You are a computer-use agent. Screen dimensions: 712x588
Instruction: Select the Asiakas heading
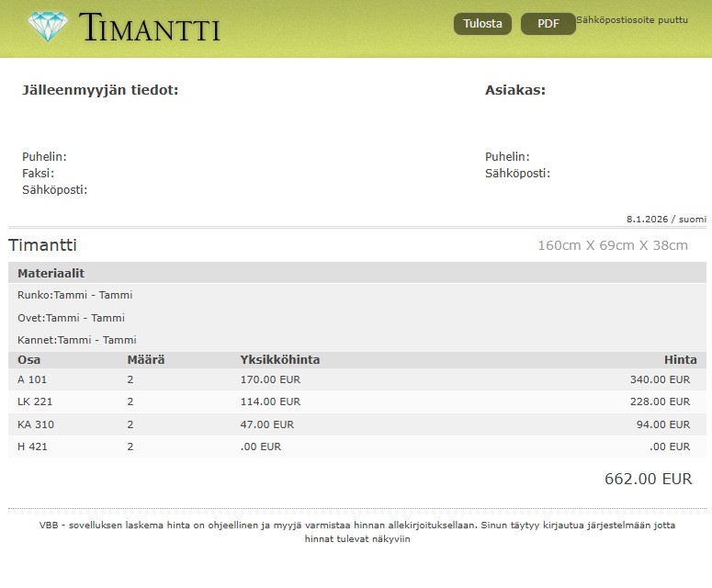(514, 90)
